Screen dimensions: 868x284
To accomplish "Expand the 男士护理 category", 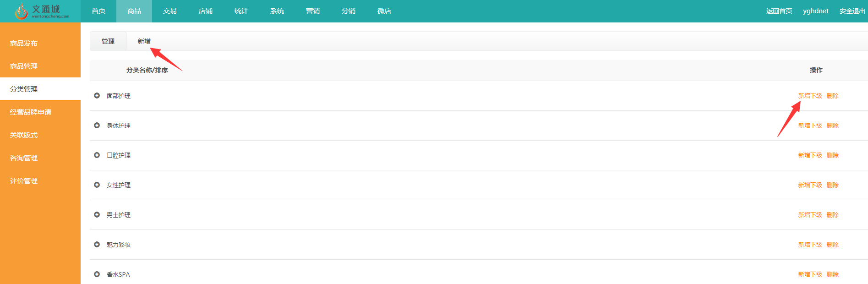I will pyautogui.click(x=97, y=214).
